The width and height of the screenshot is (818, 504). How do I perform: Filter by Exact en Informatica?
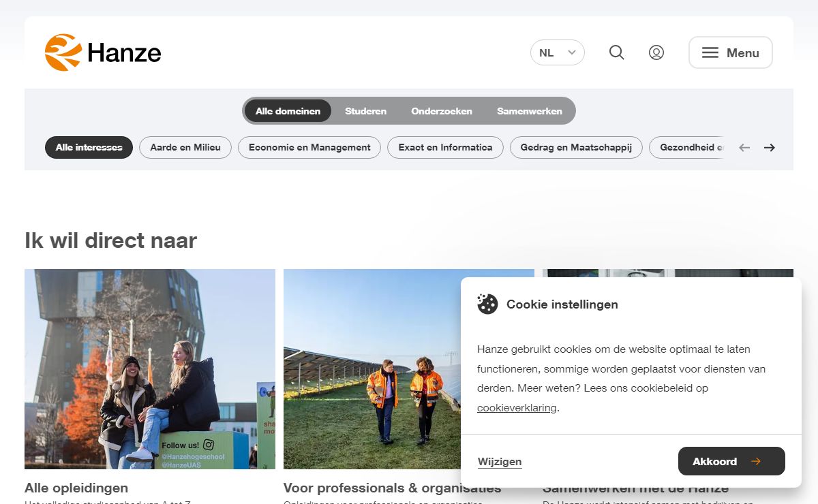(445, 147)
